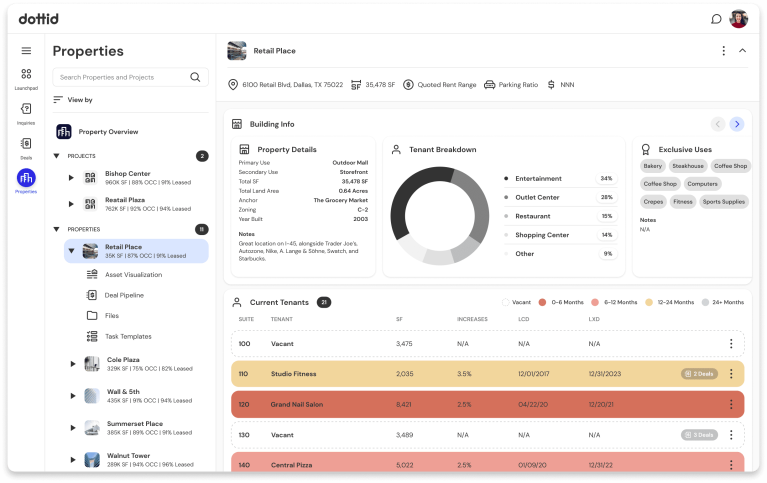767x483 pixels.
Task: Open options for Studio Fitness row
Action: pyautogui.click(x=731, y=374)
